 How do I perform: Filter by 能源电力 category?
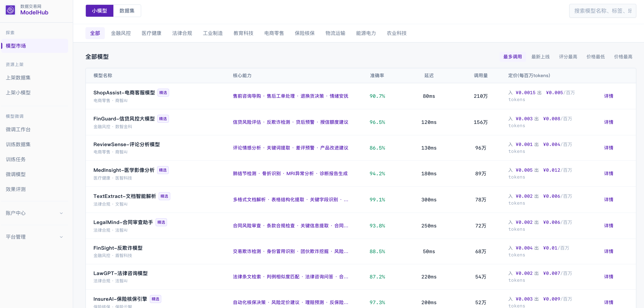click(x=366, y=33)
